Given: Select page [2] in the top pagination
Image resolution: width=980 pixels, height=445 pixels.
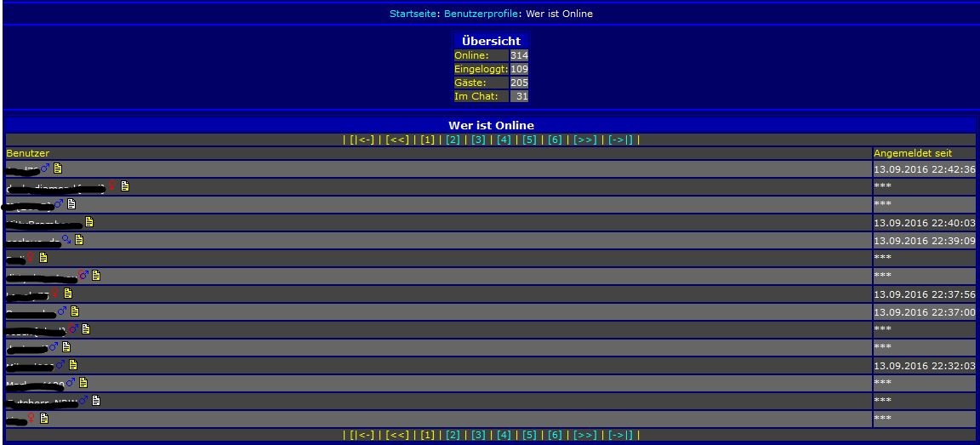Looking at the screenshot, I should [453, 140].
